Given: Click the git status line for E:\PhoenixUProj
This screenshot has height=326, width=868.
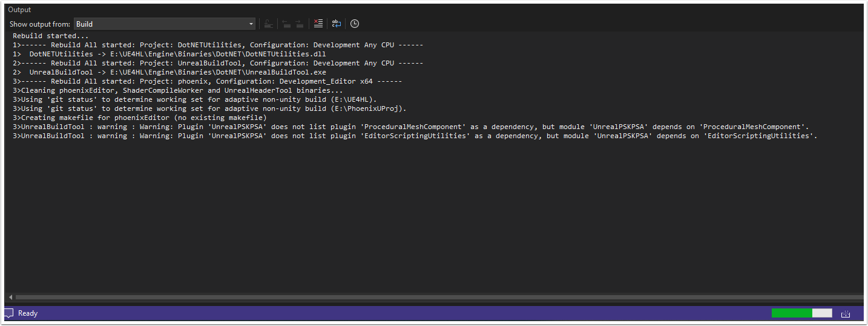Looking at the screenshot, I should 210,108.
